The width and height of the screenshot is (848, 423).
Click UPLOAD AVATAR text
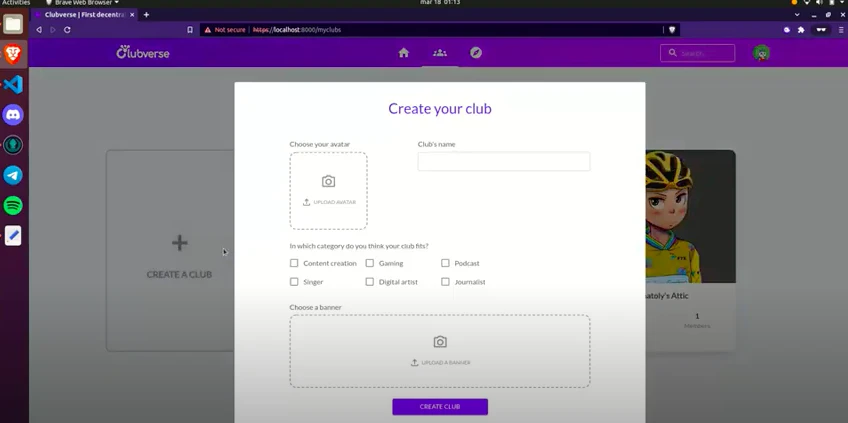click(x=334, y=202)
